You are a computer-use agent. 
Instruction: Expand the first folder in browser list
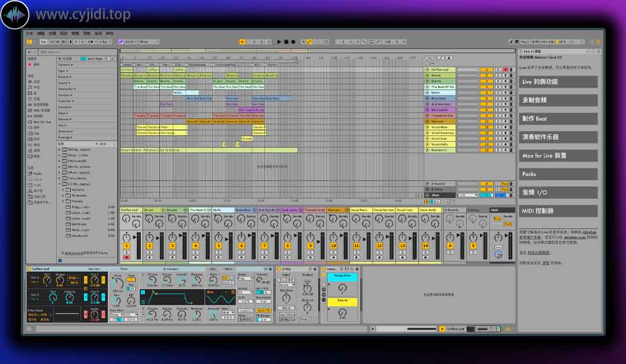point(60,150)
